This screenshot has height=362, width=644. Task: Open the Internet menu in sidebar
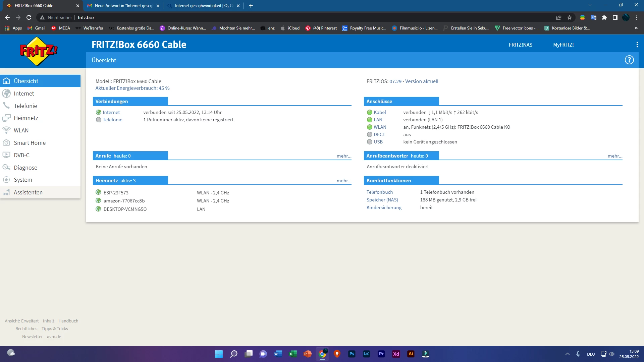click(24, 94)
